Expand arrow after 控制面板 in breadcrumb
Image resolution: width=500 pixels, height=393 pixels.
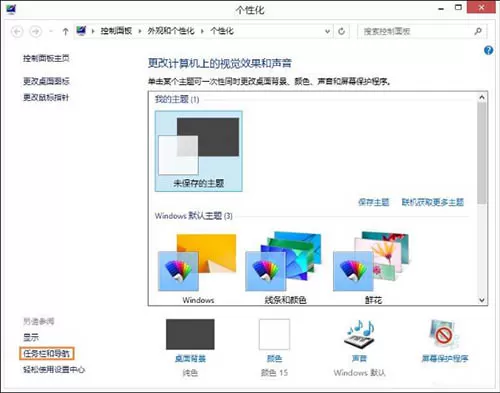(140, 31)
